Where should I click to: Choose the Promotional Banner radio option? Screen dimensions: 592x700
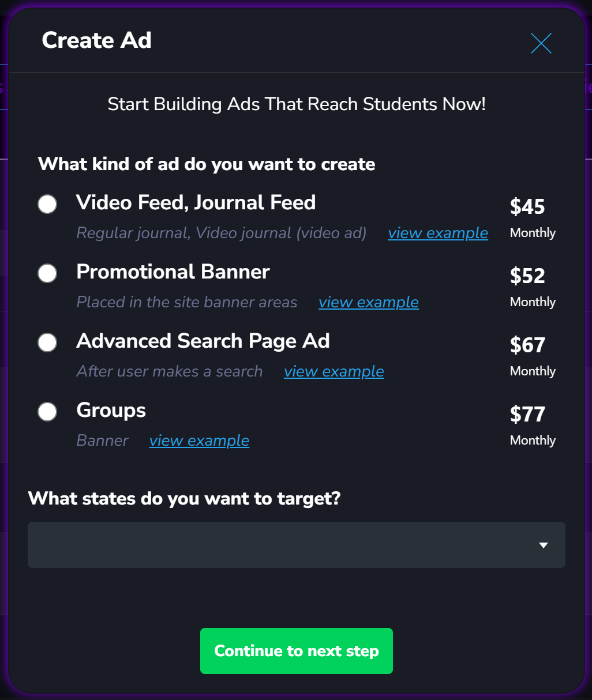[47, 273]
